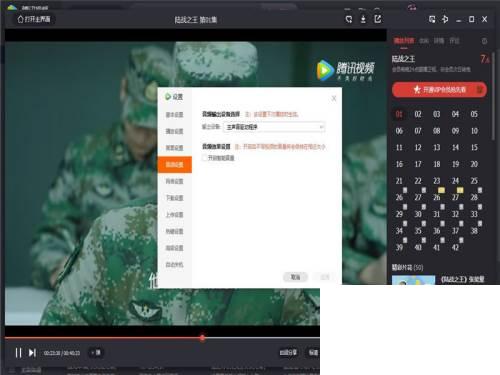
Task: Click the red VIP activation button
Action: pyautogui.click(x=439, y=90)
